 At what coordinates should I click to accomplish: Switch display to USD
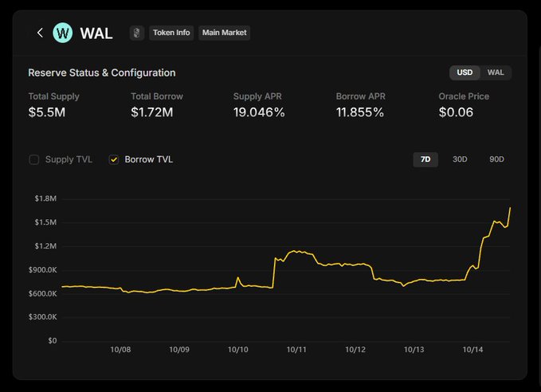coord(465,73)
